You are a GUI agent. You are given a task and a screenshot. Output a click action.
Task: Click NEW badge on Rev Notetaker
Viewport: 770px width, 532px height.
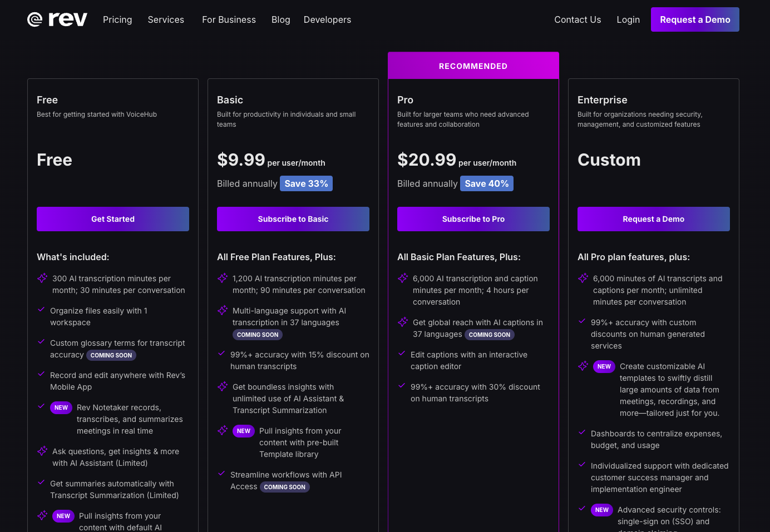[61, 407]
